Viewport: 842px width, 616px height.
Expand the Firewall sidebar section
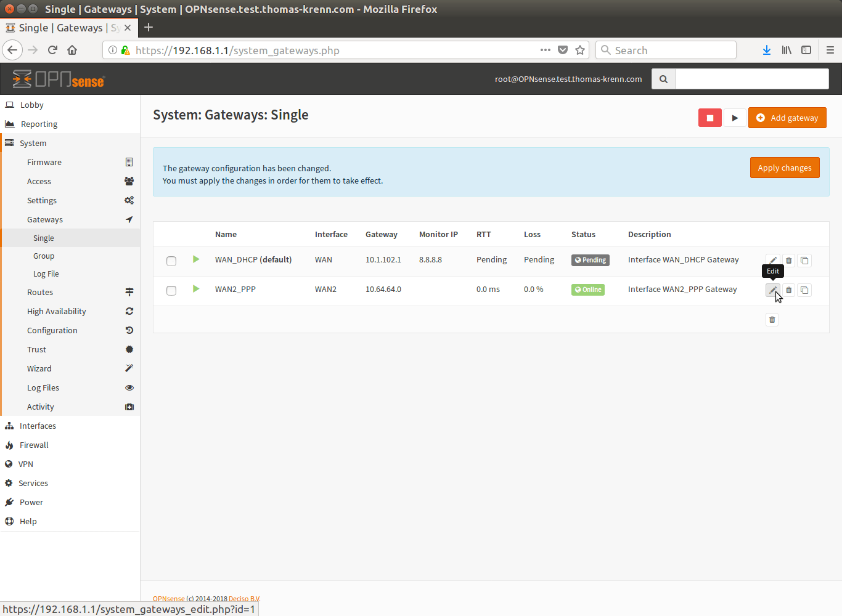(x=34, y=445)
